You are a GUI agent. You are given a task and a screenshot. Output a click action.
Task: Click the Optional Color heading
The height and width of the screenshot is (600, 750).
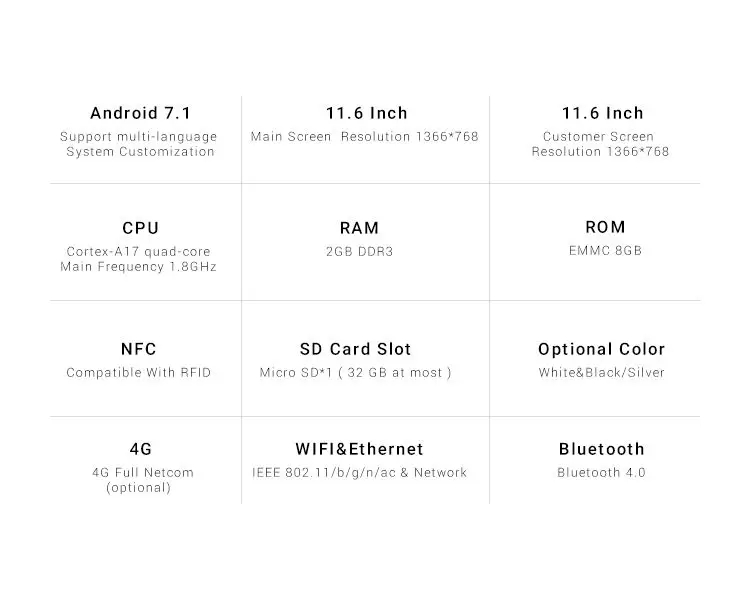pyautogui.click(x=601, y=349)
